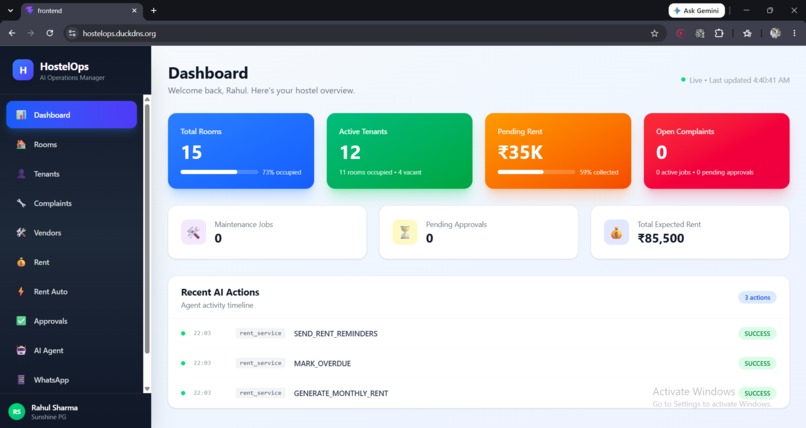Bookmark this page with the star icon
Image resolution: width=806 pixels, height=428 pixels.
654,33
